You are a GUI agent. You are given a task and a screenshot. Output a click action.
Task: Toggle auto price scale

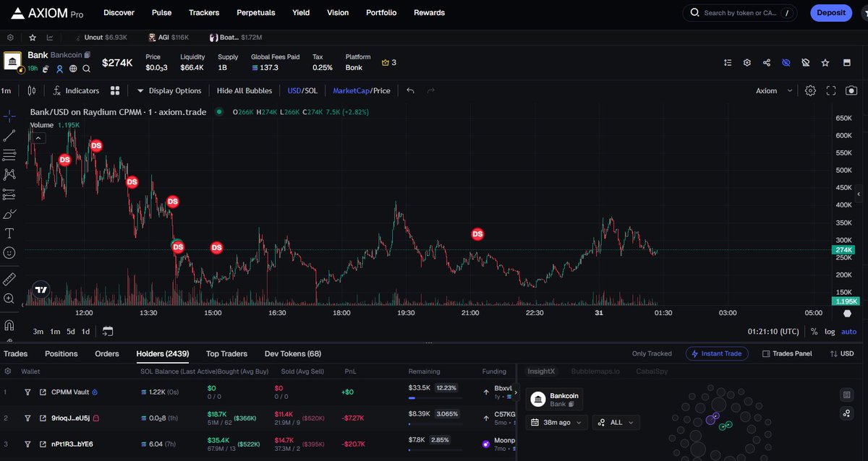click(848, 332)
